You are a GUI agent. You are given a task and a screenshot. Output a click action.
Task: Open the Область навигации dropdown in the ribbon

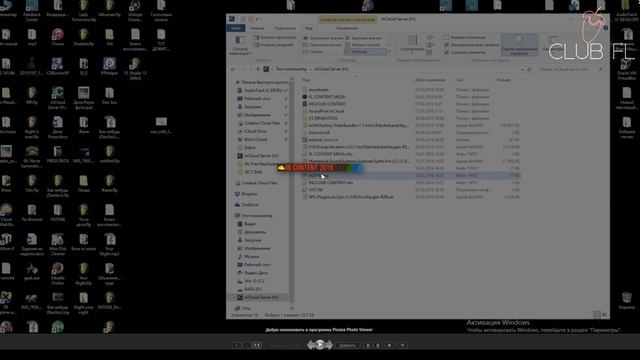pos(240,45)
